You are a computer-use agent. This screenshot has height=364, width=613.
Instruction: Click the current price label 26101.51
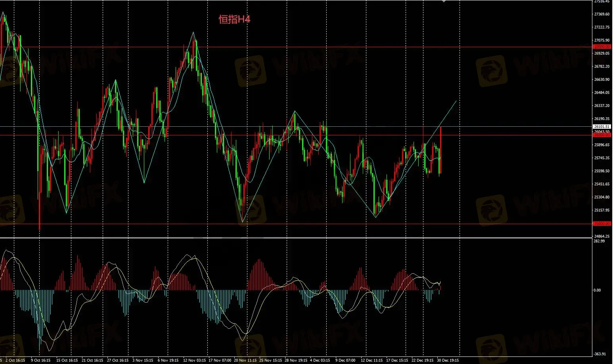(x=602, y=127)
